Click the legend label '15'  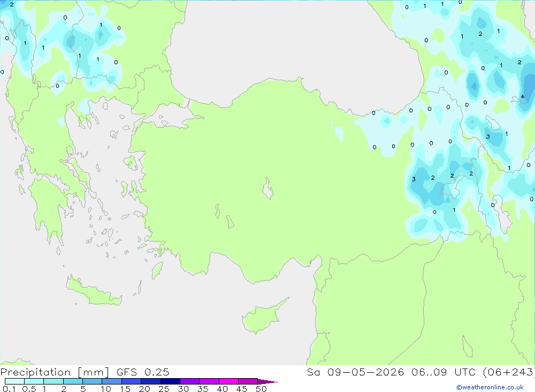click(125, 389)
